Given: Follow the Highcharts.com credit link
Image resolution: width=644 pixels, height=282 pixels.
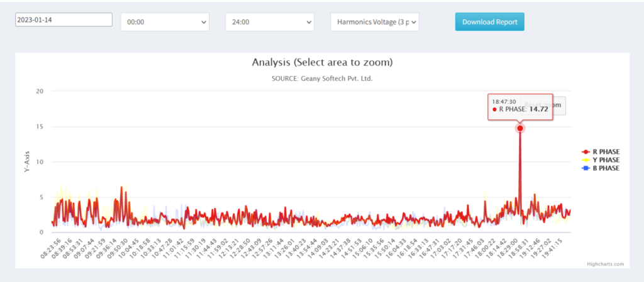Looking at the screenshot, I should [606, 264].
